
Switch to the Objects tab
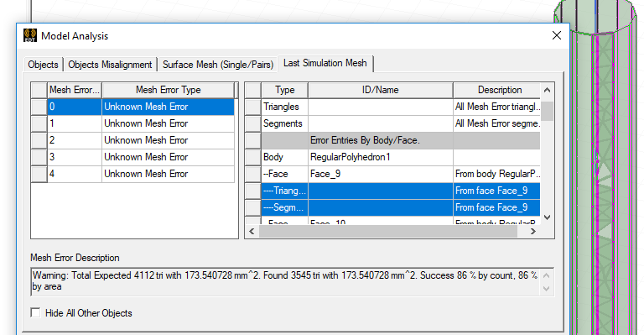click(43, 65)
